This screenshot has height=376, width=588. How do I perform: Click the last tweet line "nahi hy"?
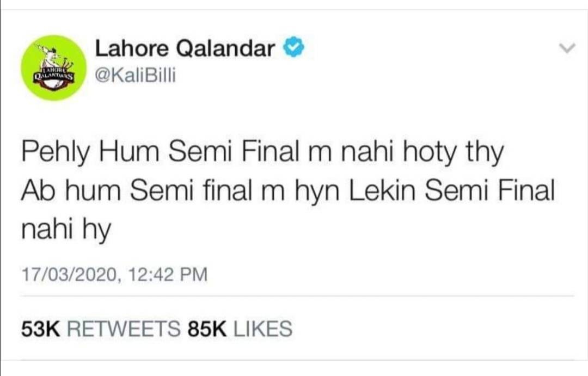coord(66,230)
